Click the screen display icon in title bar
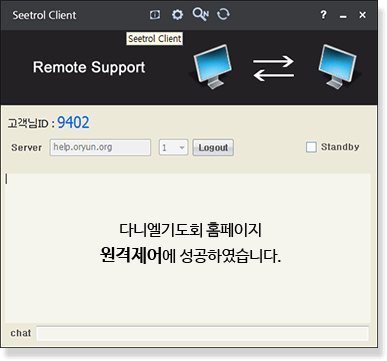387x361 pixels. coord(155,15)
